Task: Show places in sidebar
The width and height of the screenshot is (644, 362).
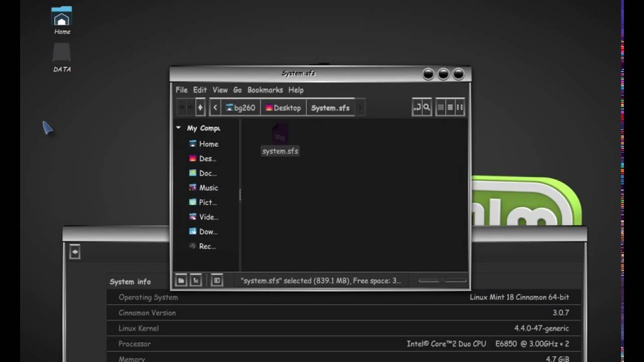Action: point(181,281)
